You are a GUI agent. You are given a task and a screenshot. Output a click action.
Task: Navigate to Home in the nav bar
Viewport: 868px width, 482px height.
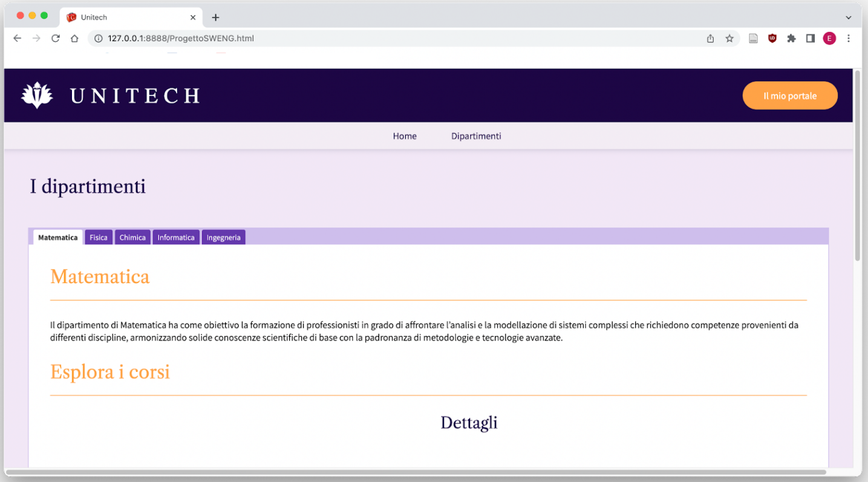(405, 136)
